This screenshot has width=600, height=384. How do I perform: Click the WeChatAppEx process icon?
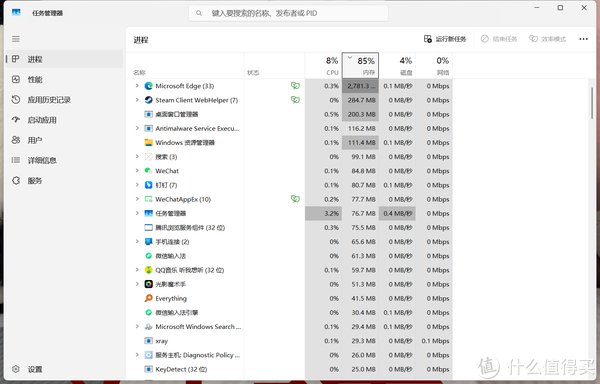tap(148, 199)
